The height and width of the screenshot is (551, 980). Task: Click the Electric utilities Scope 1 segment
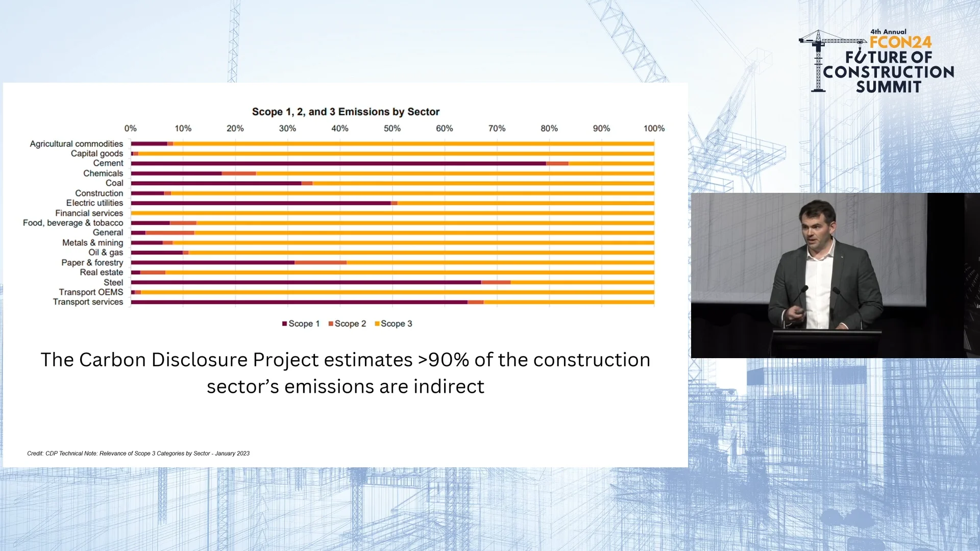261,203
